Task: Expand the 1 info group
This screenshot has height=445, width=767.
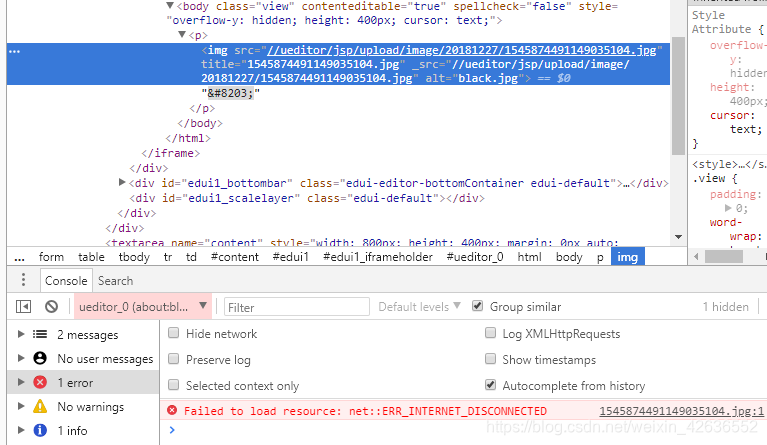Action: (x=21, y=430)
